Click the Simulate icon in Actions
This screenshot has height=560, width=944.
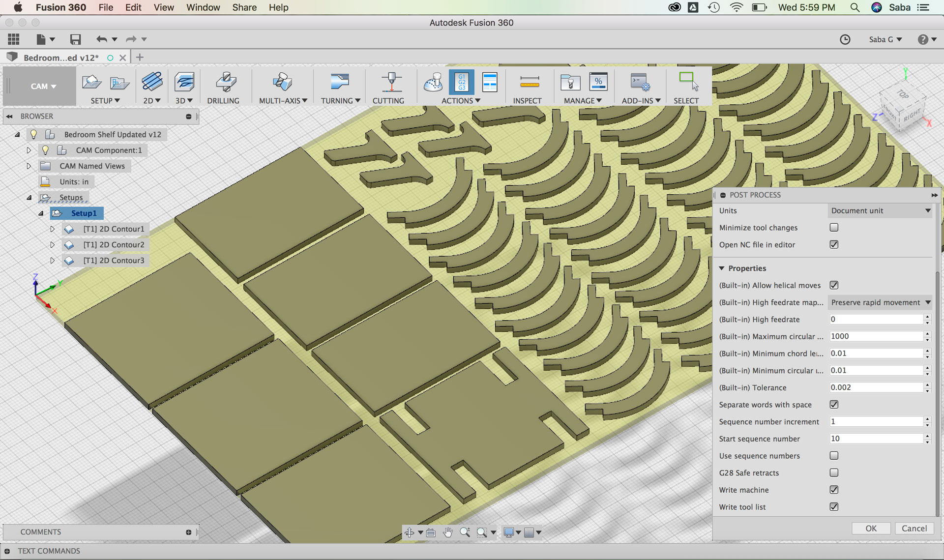pos(433,82)
